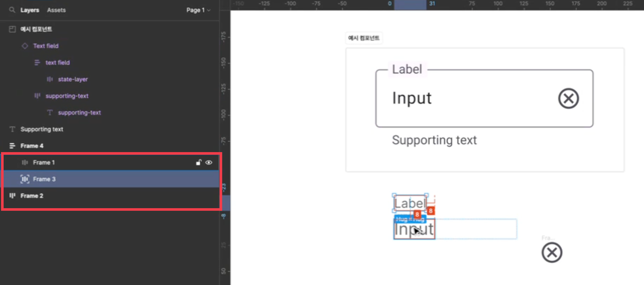Click the 예시 컴포넌트 frame title on canvas
Viewport: 644px width, 285px height.
[x=363, y=38]
